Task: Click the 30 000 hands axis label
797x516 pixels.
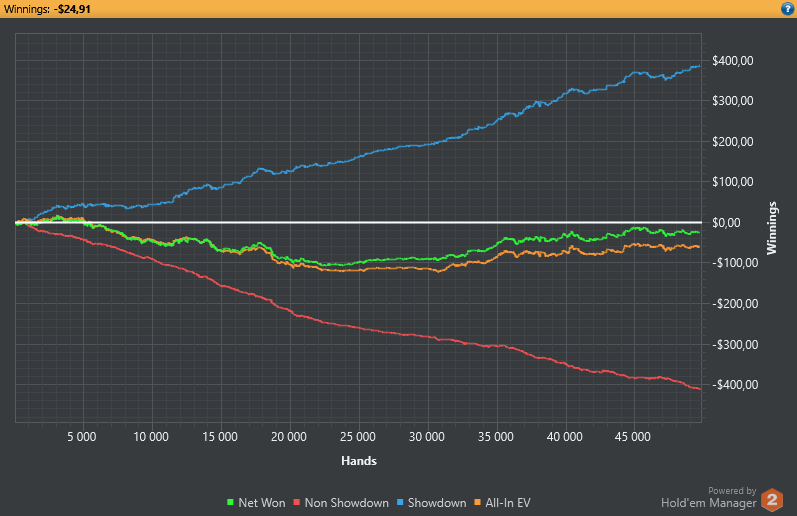Action: point(427,437)
